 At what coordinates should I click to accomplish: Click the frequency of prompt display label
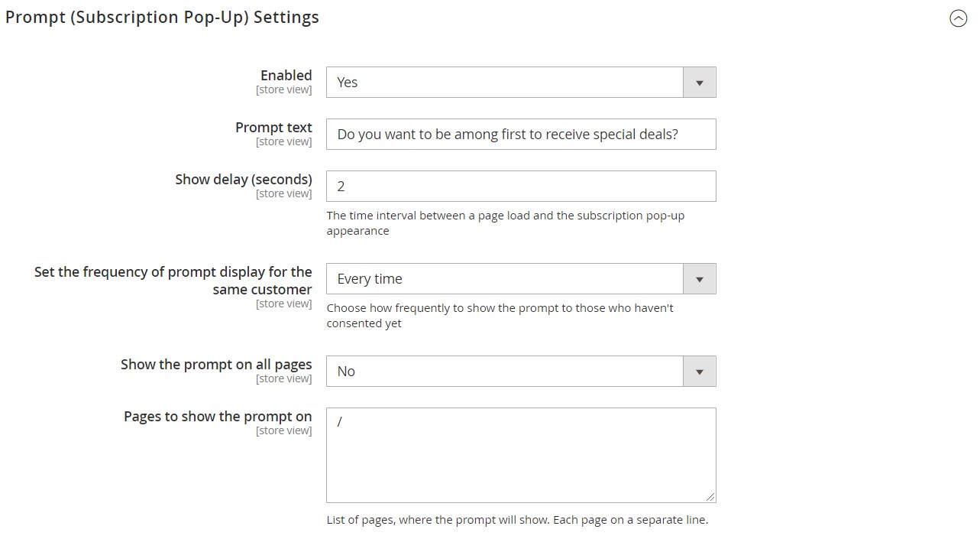tap(173, 281)
